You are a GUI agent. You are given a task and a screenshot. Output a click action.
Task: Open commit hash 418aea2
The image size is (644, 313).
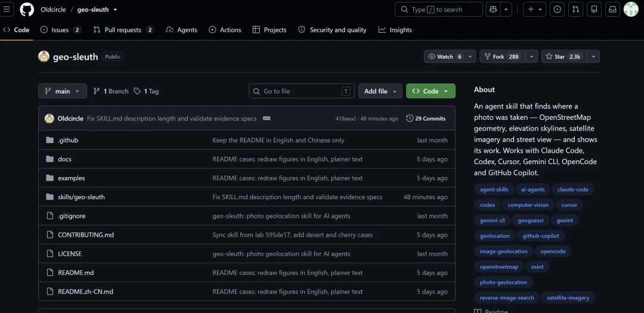click(x=345, y=119)
